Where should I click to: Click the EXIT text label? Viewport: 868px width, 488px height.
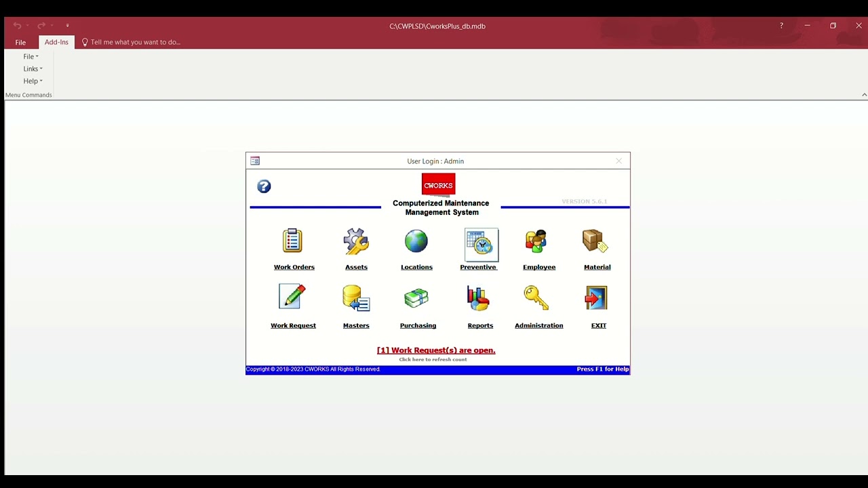tap(599, 325)
